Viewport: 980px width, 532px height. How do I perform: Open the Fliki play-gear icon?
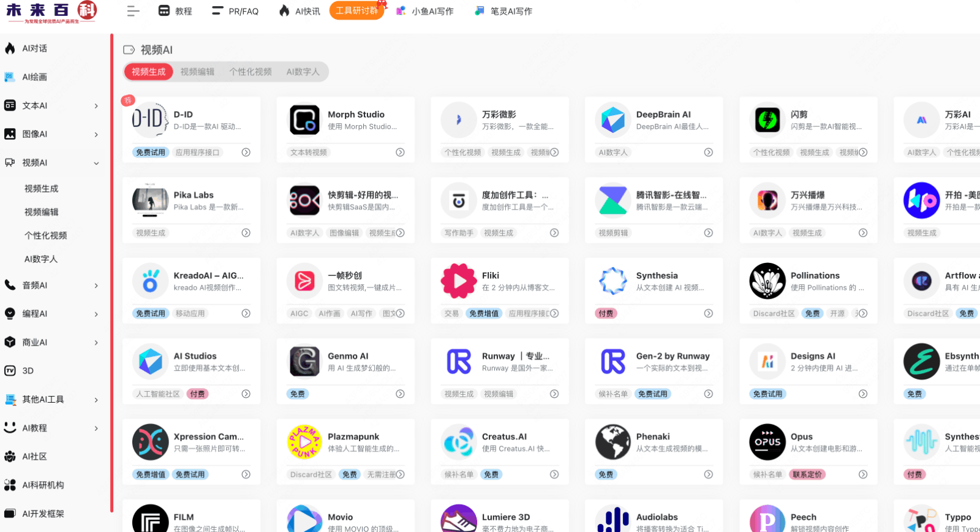(x=459, y=281)
